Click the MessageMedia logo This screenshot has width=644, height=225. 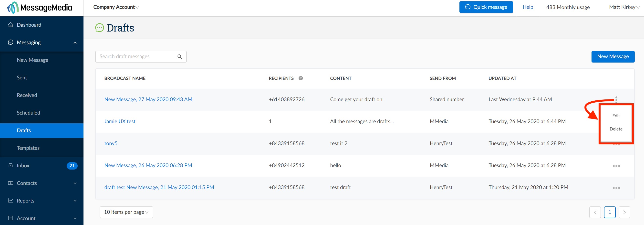40,8
